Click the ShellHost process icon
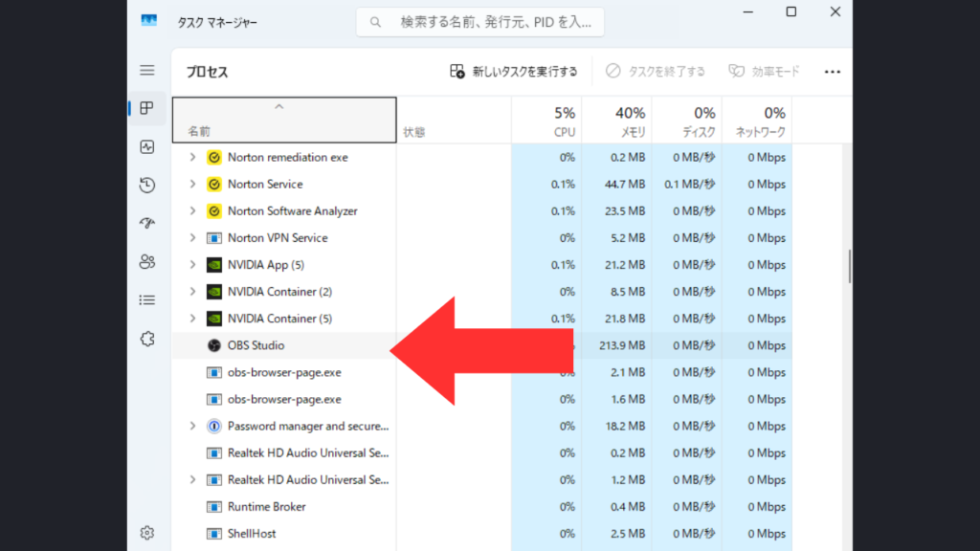 click(x=213, y=534)
